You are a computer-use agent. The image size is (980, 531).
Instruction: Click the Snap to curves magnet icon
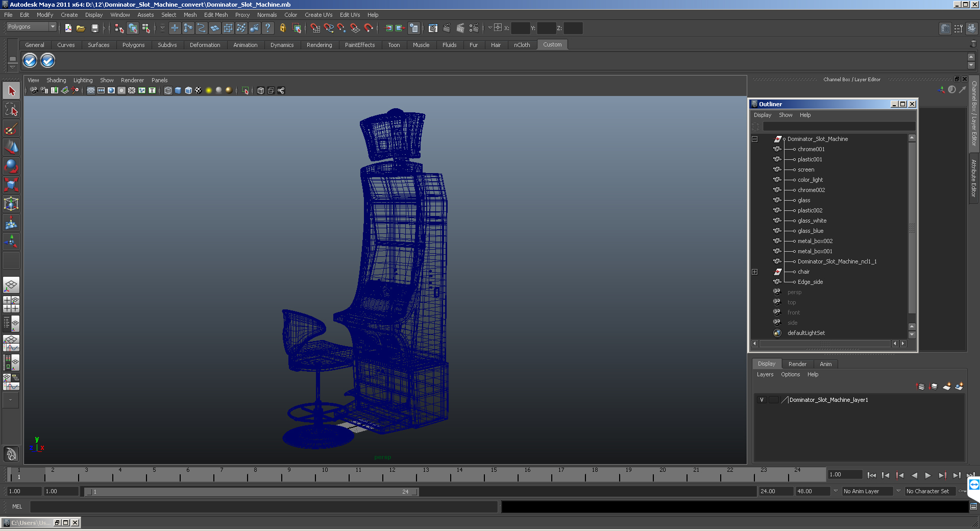[x=329, y=28]
